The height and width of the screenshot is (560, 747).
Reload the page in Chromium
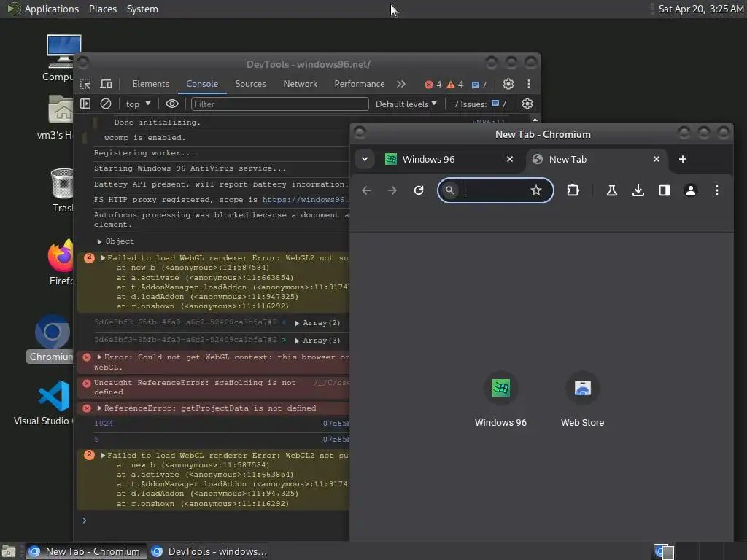pos(419,190)
